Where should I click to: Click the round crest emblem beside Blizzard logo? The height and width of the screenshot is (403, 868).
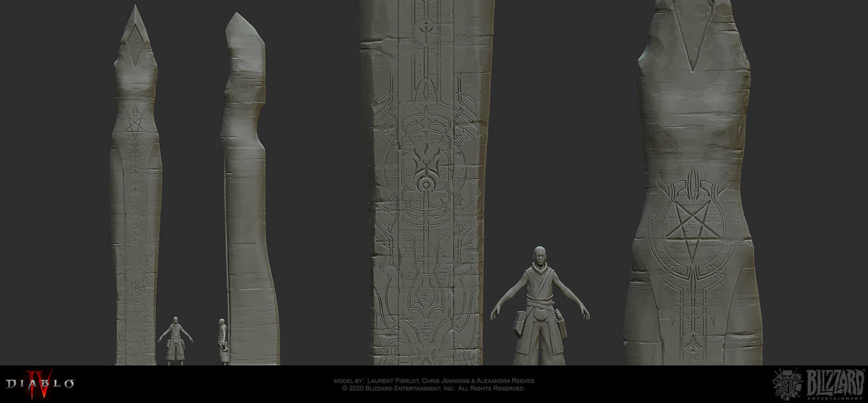point(787,383)
